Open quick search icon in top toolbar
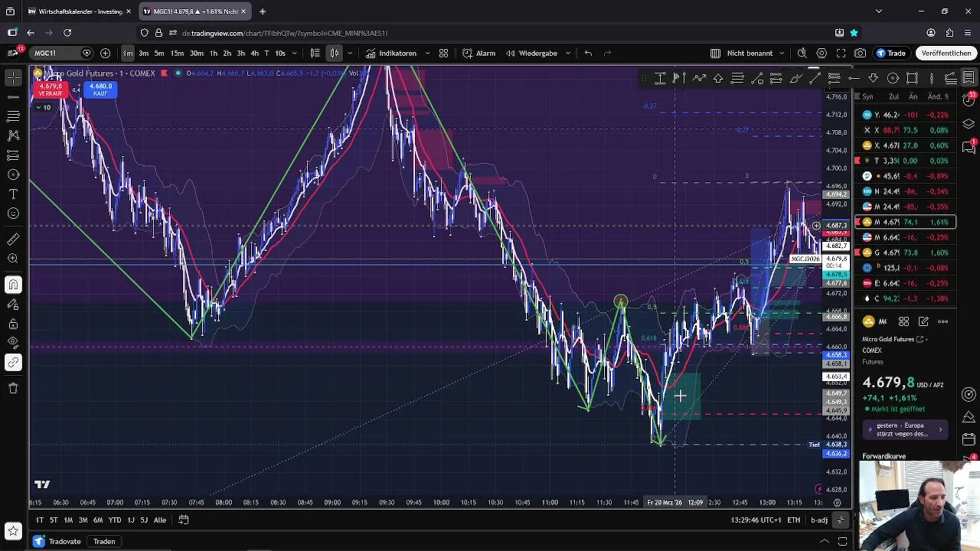This screenshot has height=551, width=980. tap(802, 53)
